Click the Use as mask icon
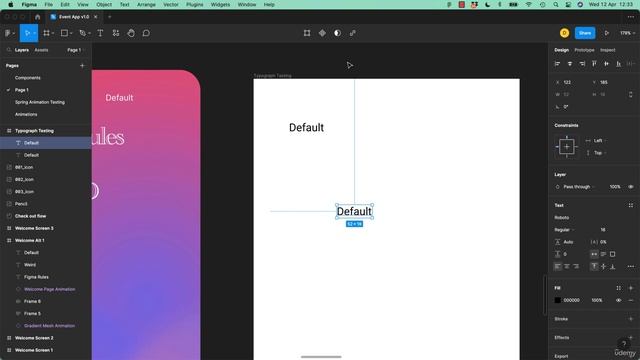Viewport: 640px width, 360px height. tap(337, 33)
